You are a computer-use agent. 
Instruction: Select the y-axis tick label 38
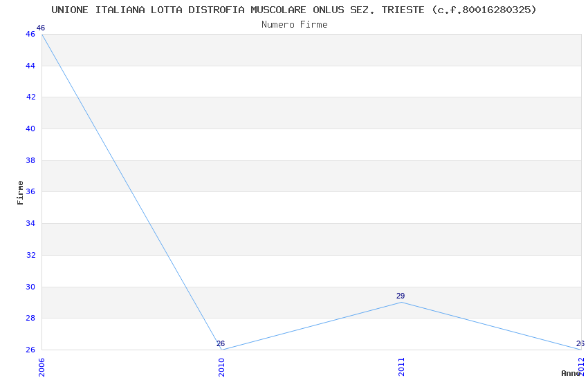tap(30, 160)
